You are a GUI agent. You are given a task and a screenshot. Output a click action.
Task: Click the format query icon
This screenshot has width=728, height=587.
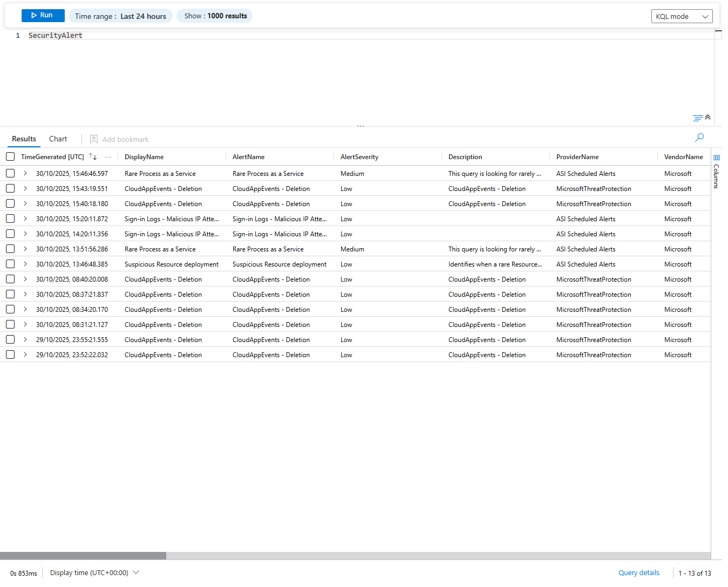696,117
